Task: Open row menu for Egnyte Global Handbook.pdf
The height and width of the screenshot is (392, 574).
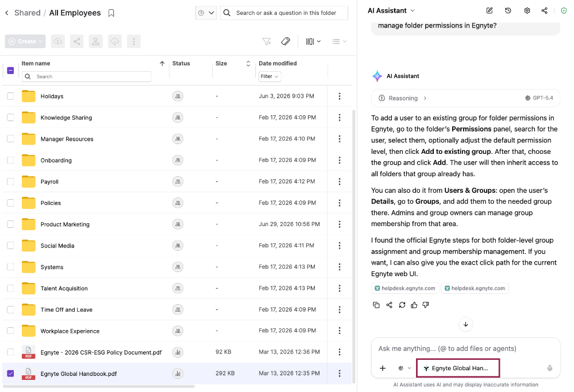Action: [x=340, y=374]
